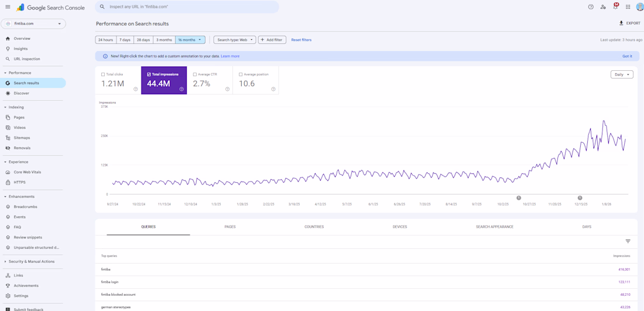The height and width of the screenshot is (311, 644).
Task: Open the notifications bell icon
Action: tap(615, 7)
